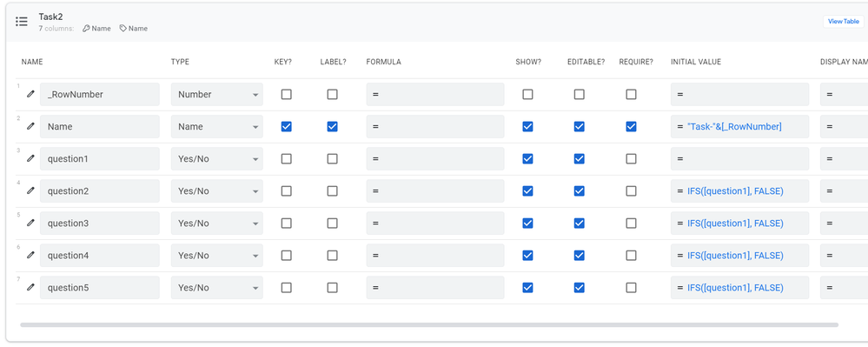
Task: Edit question2 initial value IFS expression
Action: pyautogui.click(x=739, y=190)
